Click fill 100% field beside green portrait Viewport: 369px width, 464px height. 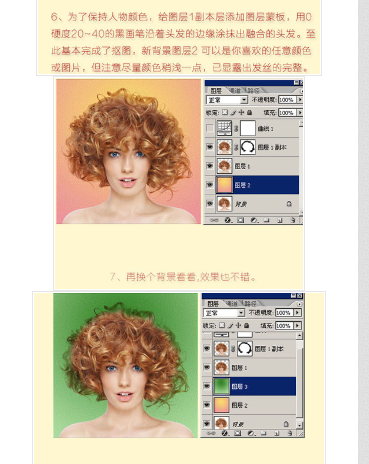[284, 325]
